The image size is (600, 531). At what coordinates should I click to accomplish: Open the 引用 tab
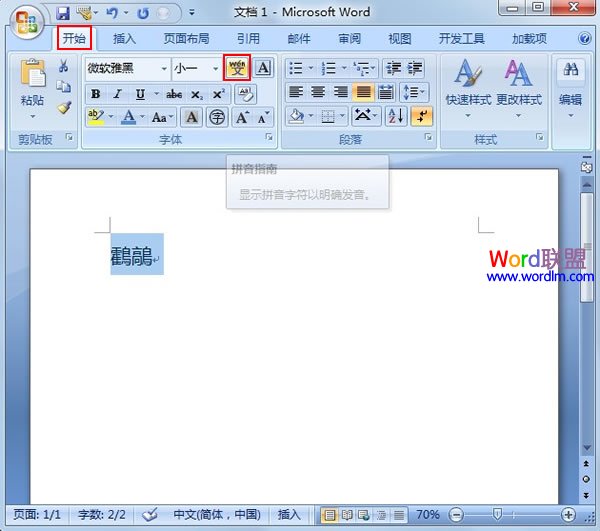pyautogui.click(x=248, y=39)
